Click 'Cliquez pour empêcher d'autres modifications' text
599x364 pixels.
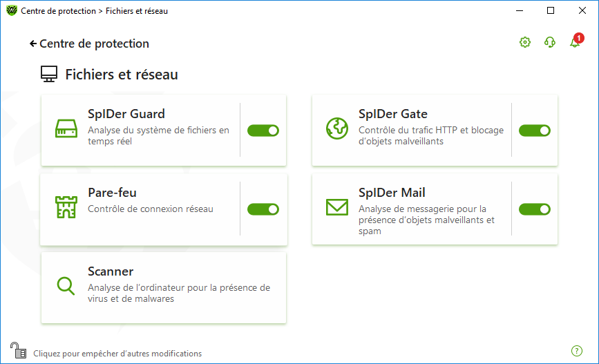tap(117, 354)
